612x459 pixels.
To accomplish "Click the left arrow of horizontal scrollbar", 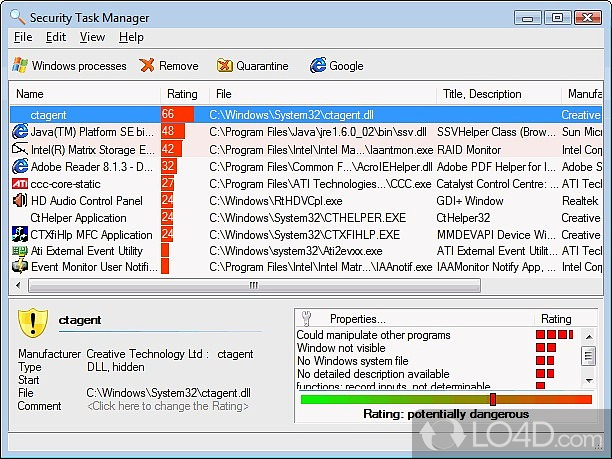I will [18, 285].
